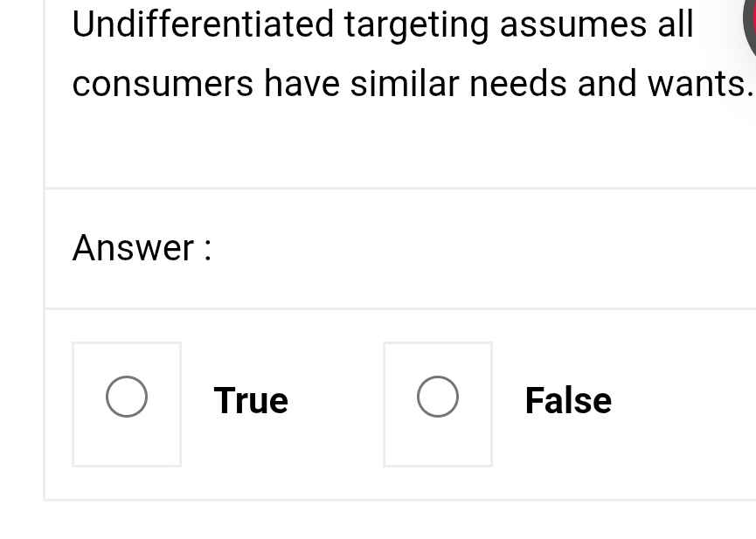
Task: Mark the statement as False
Action: click(x=438, y=397)
